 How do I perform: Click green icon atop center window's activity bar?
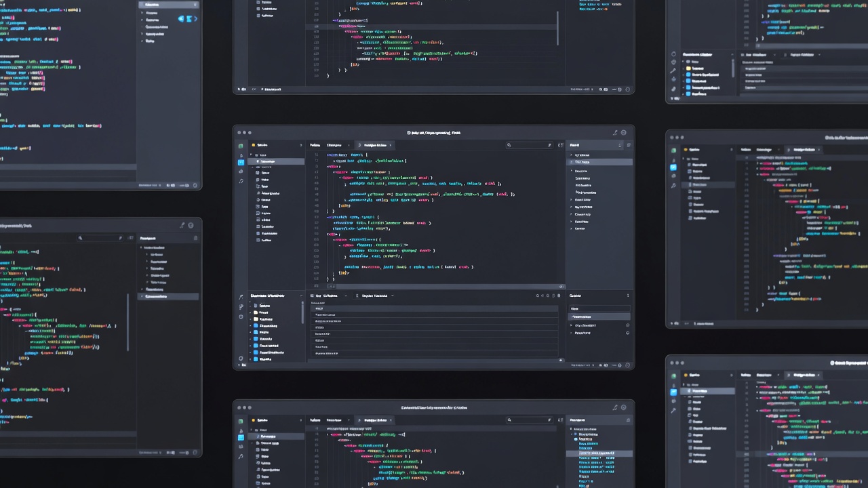coord(240,146)
